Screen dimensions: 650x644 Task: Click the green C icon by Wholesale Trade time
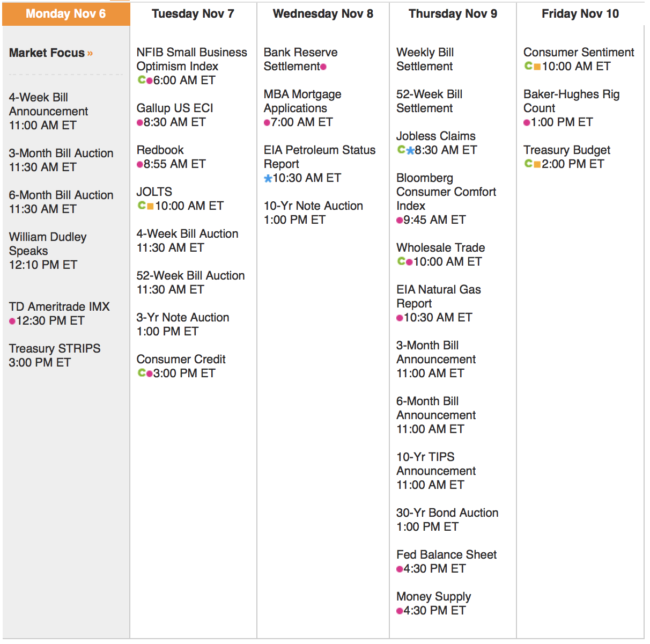coord(401,261)
